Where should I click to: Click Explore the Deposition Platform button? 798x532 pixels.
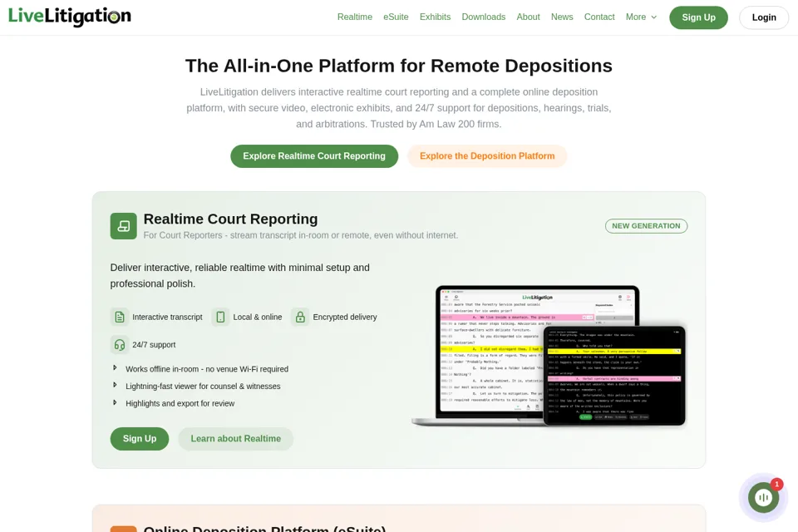(x=487, y=155)
